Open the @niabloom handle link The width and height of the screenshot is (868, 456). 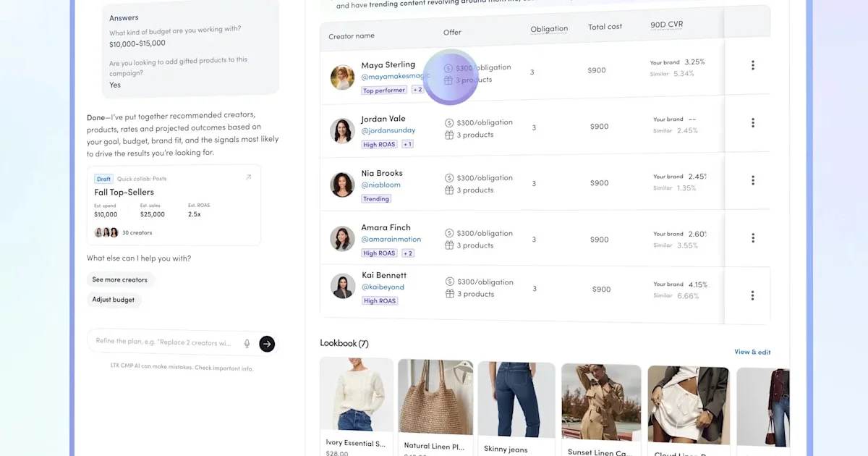(380, 185)
